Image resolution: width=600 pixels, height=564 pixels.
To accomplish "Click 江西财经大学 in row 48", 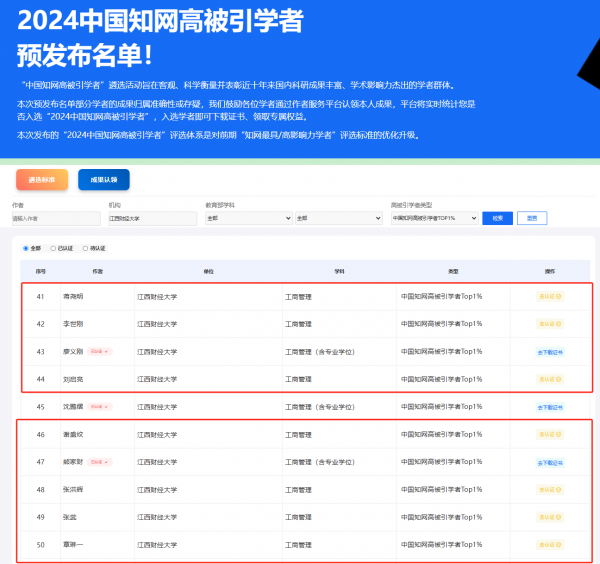I will tap(157, 490).
